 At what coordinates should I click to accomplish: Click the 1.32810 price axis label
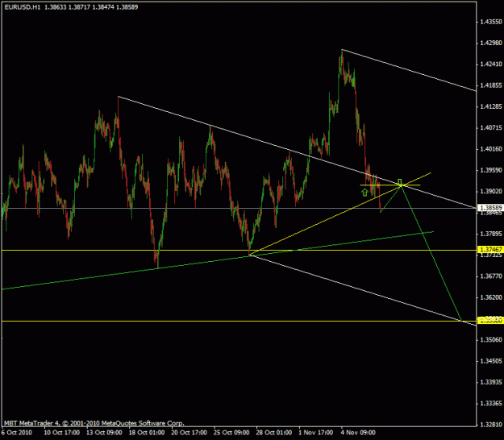click(491, 425)
